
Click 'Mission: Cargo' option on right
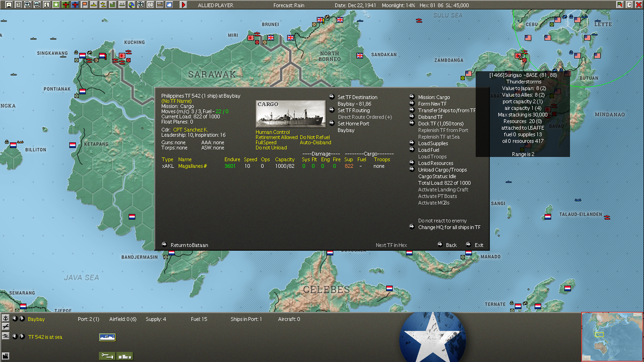click(434, 98)
